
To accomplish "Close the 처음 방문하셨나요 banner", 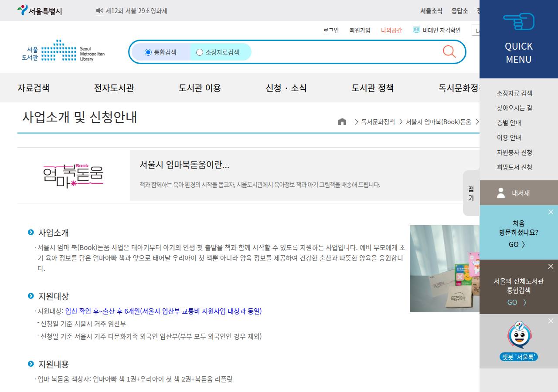I will click(551, 212).
